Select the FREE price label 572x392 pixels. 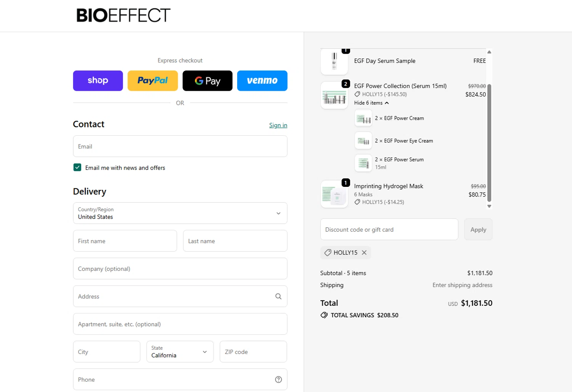480,61
